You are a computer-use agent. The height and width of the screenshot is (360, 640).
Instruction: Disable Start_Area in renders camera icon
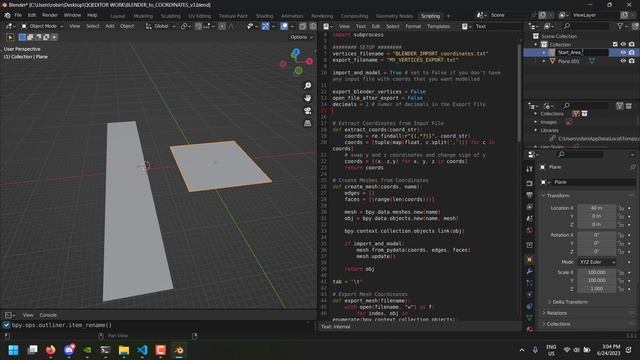pos(632,52)
